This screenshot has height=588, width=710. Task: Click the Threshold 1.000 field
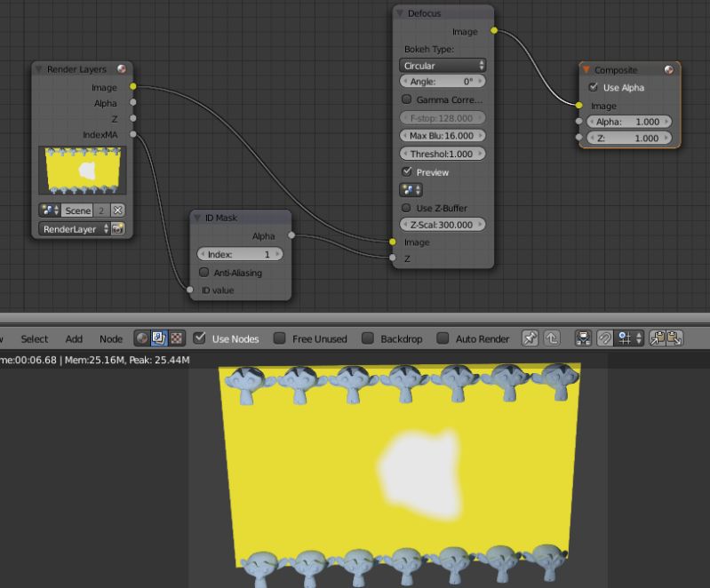(443, 154)
